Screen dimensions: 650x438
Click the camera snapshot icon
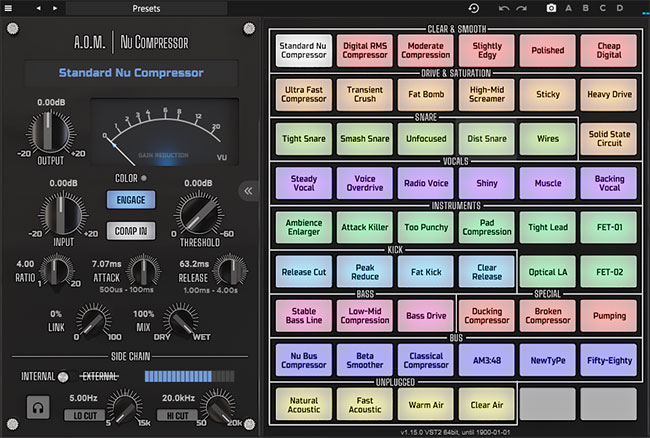click(551, 8)
